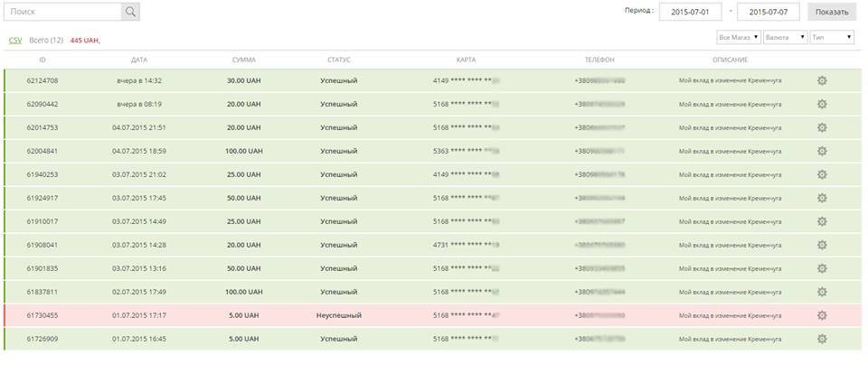Expand the 'Тип' type dropdown

click(x=832, y=38)
